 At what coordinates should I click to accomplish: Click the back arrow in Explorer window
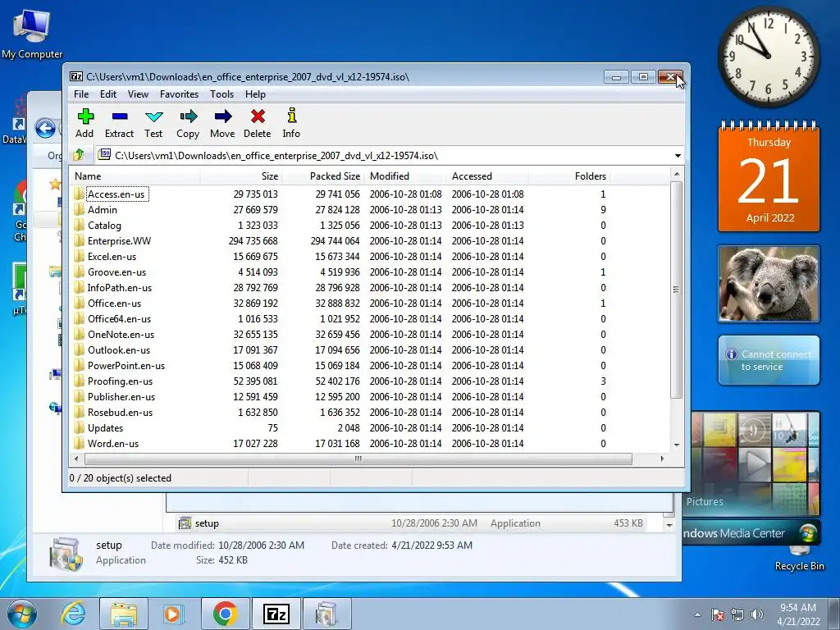click(x=46, y=129)
